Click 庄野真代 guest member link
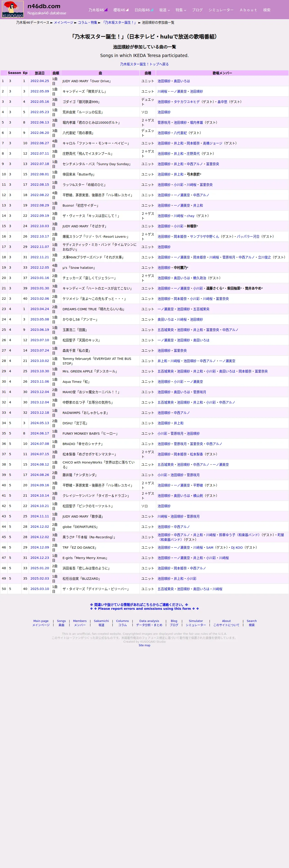 coord(193,154)
